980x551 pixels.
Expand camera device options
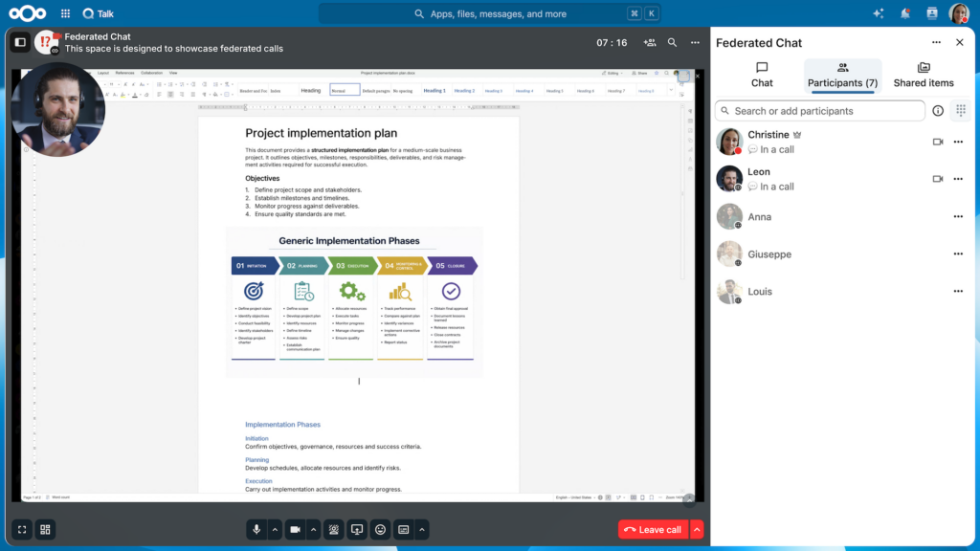tap(313, 530)
